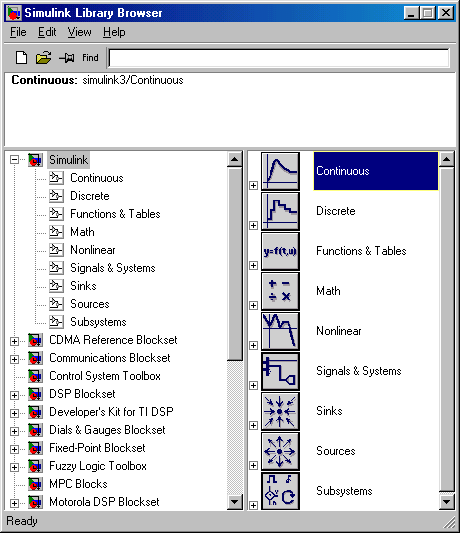Expand the CDMA Reference Blockset node

click(14, 341)
